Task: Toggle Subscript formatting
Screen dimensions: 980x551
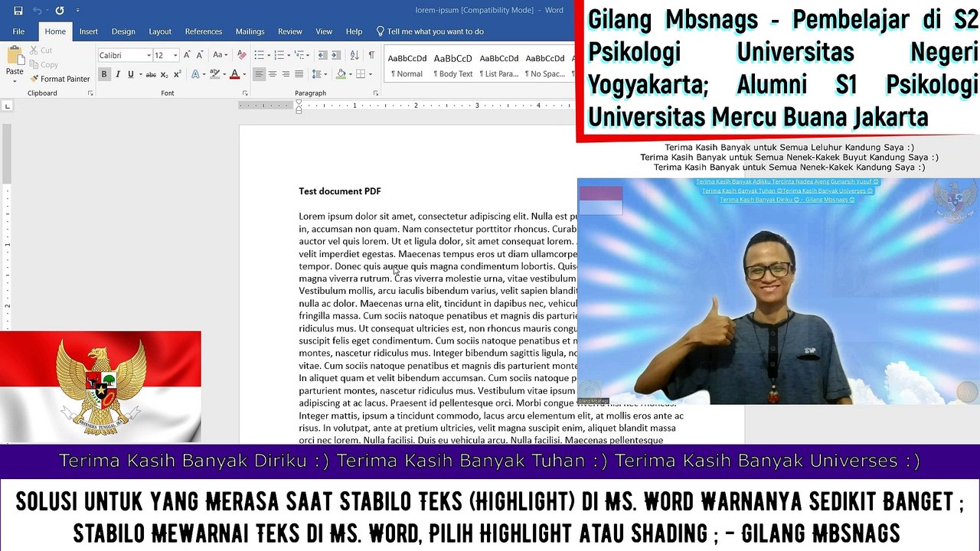Action: point(165,74)
